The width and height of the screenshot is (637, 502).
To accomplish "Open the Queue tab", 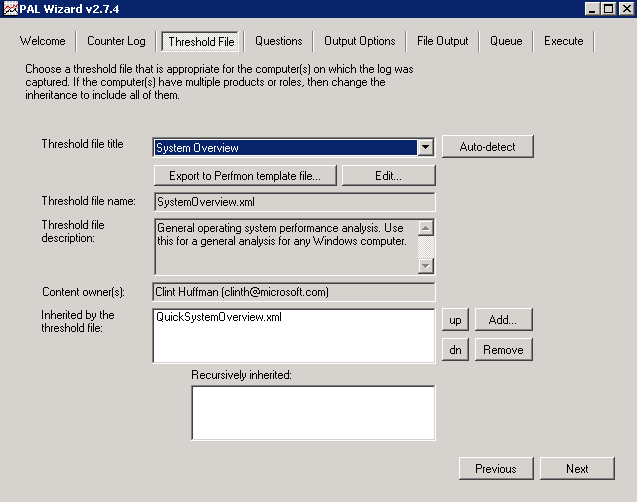I will click(506, 41).
